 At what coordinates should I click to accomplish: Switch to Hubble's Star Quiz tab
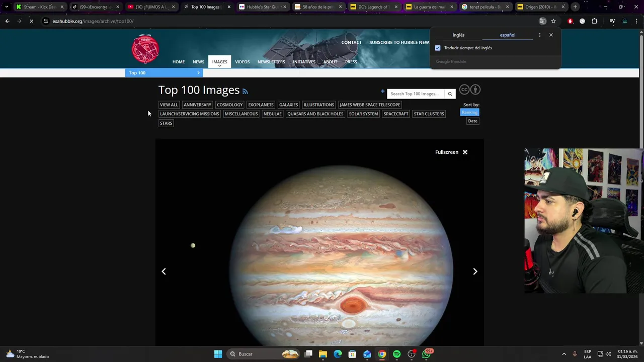click(263, 7)
